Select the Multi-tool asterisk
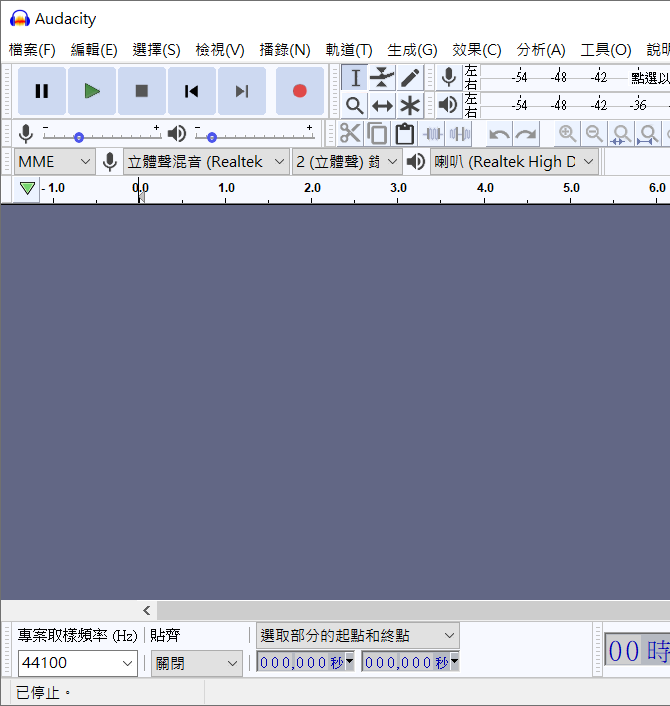The height and width of the screenshot is (706, 670). pos(410,106)
